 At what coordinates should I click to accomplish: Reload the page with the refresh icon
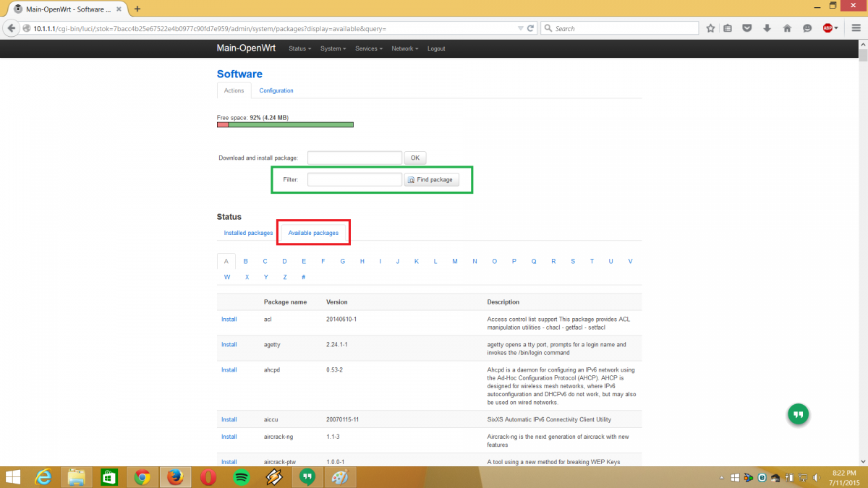pyautogui.click(x=531, y=28)
